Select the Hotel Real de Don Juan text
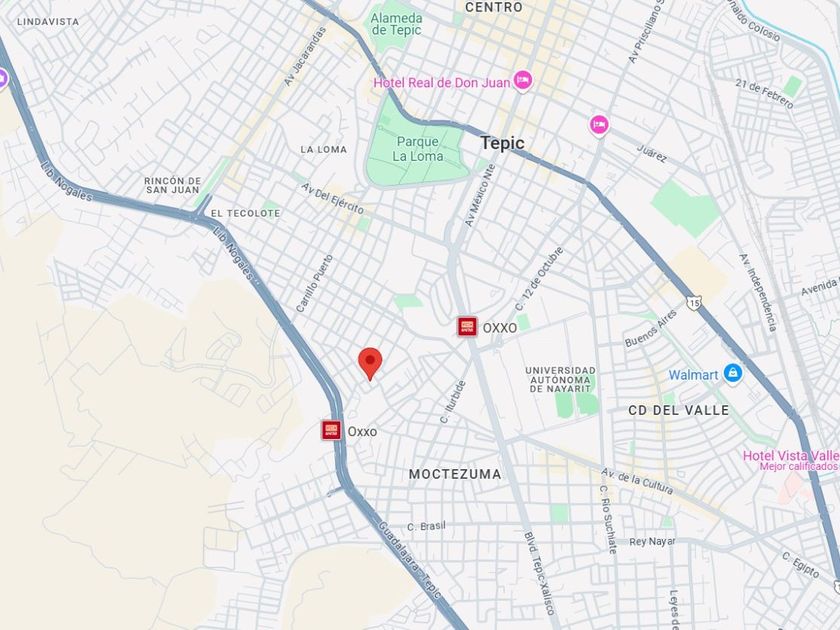The width and height of the screenshot is (840, 630). (441, 82)
